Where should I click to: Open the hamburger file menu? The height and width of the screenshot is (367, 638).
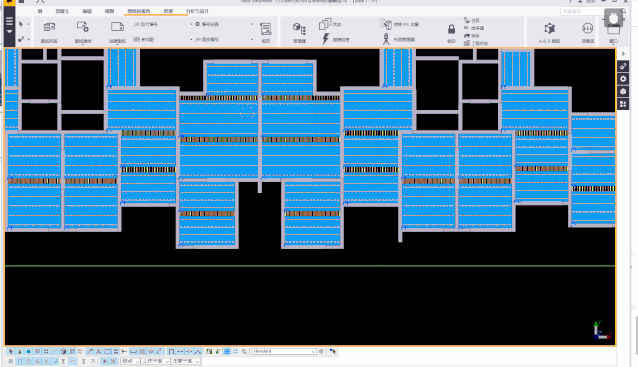(9, 22)
